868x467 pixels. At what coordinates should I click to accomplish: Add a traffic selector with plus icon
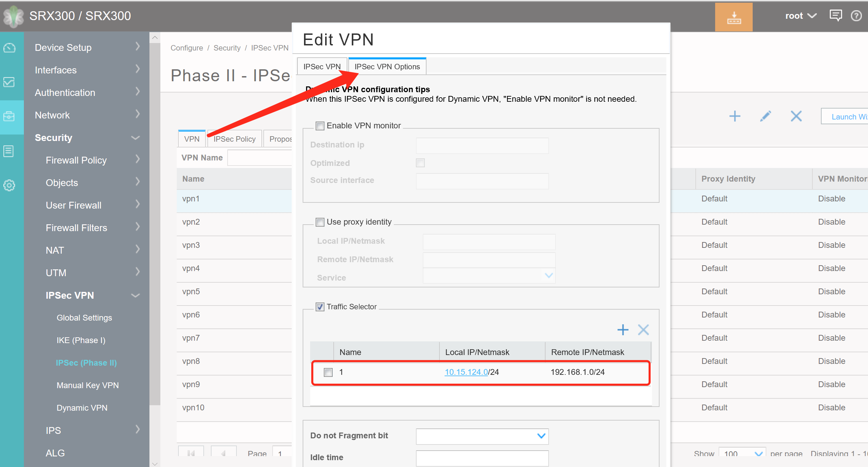623,330
